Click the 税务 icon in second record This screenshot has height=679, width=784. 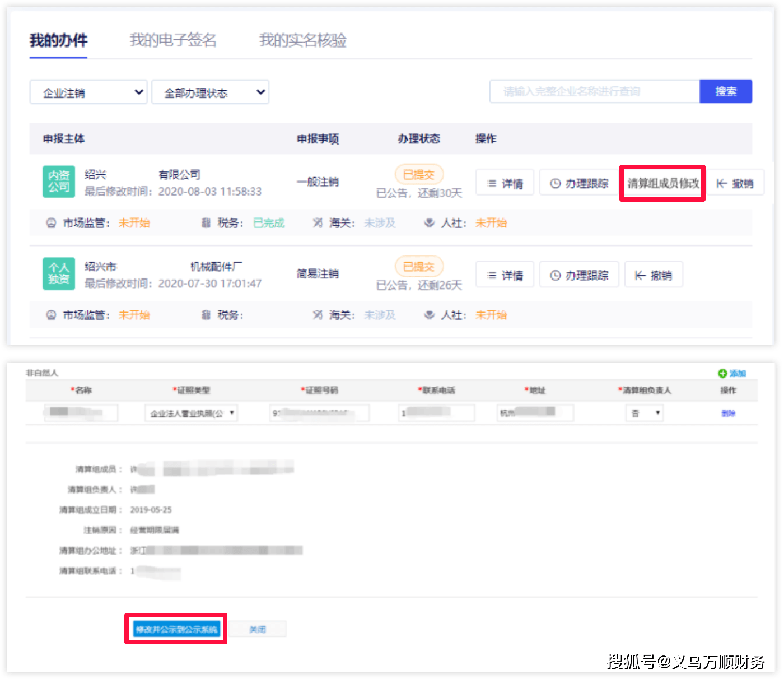tap(206, 315)
